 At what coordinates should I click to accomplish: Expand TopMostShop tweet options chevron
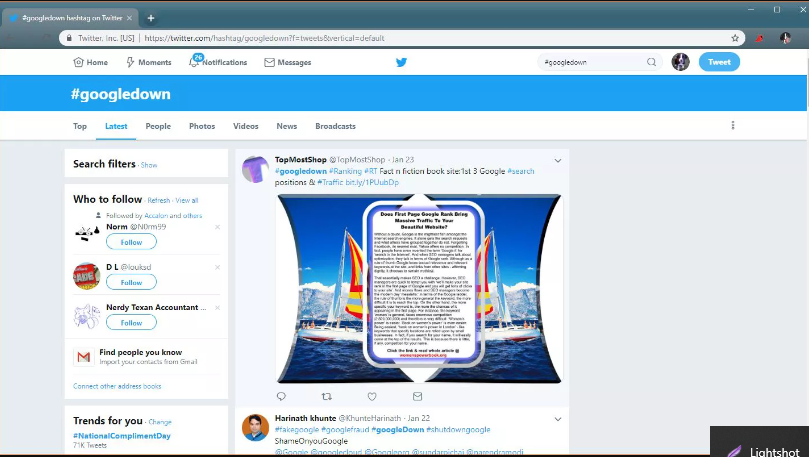pos(558,161)
